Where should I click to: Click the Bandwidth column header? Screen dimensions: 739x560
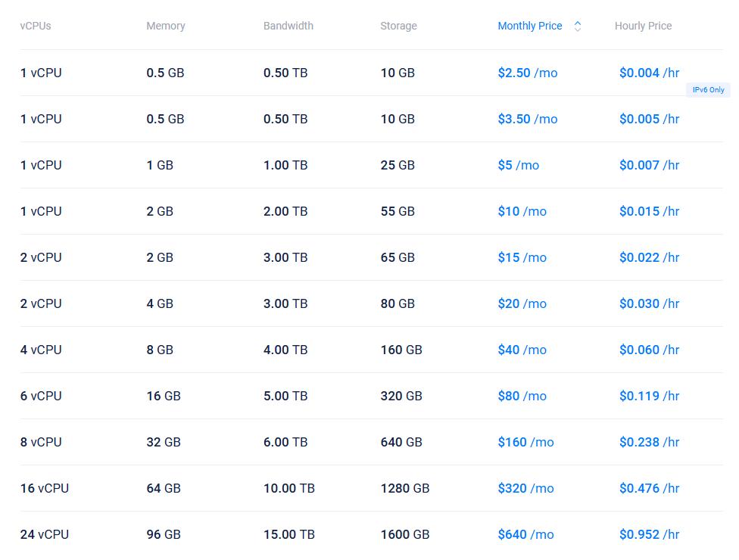[x=288, y=26]
